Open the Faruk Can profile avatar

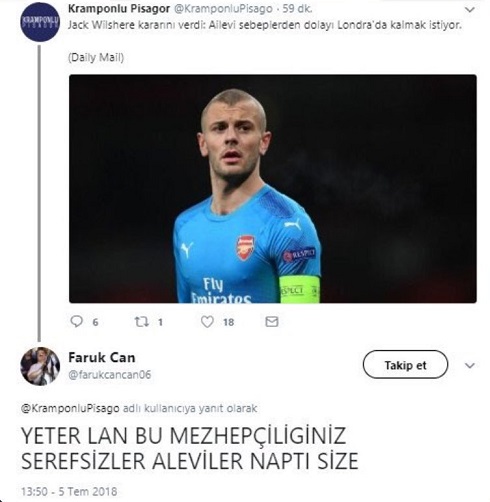click(x=40, y=366)
